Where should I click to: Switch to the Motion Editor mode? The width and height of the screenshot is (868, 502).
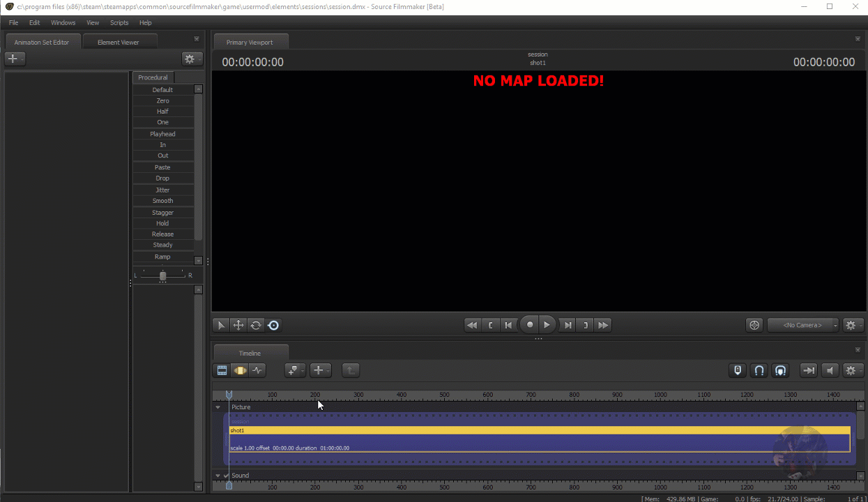pyautogui.click(x=240, y=370)
